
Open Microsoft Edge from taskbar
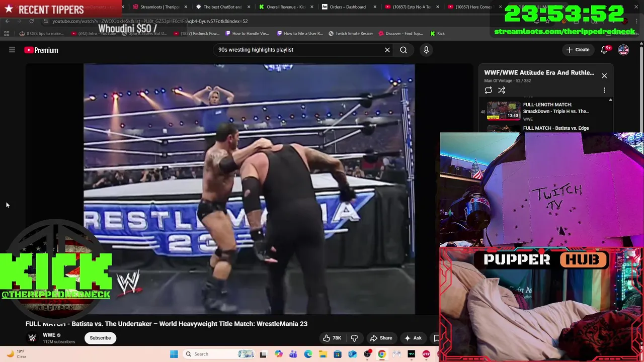[308, 354]
